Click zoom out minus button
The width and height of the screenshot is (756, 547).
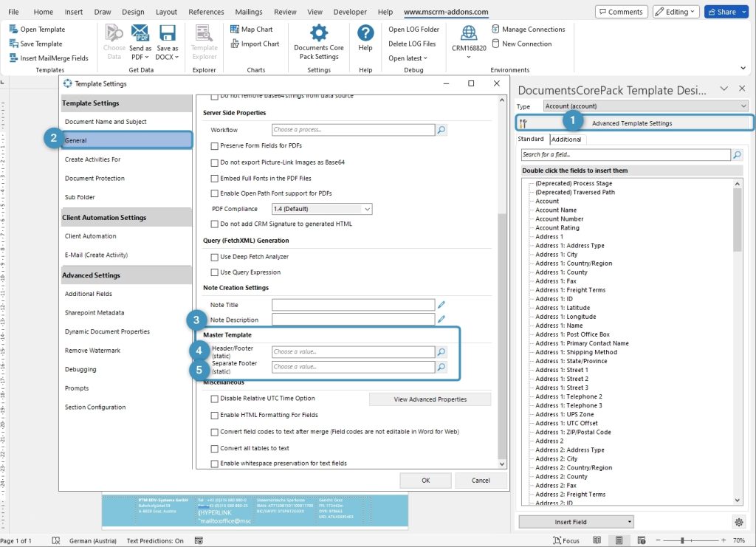click(x=658, y=541)
